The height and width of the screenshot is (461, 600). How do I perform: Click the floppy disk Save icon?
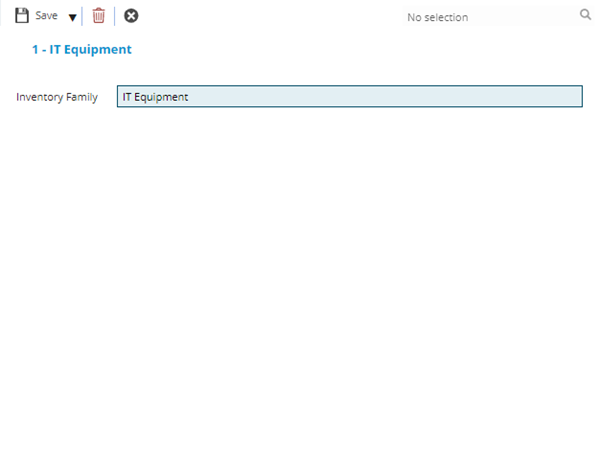[x=22, y=16]
